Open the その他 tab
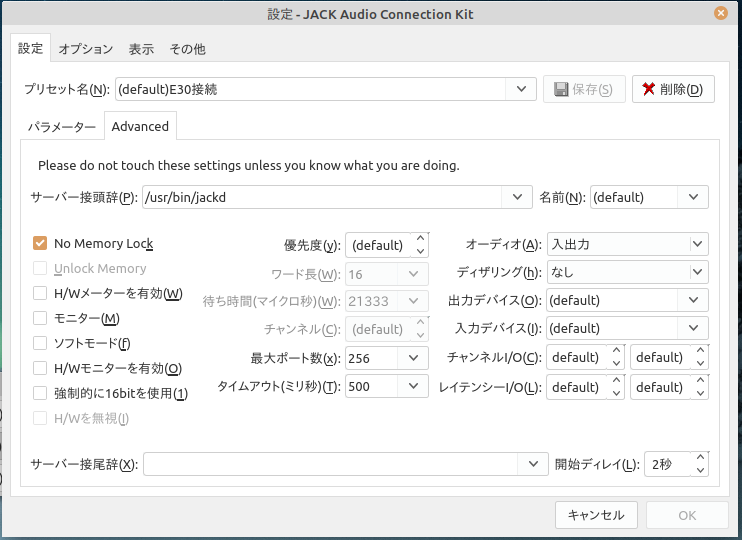Viewport: 742px width, 540px height. (x=187, y=49)
